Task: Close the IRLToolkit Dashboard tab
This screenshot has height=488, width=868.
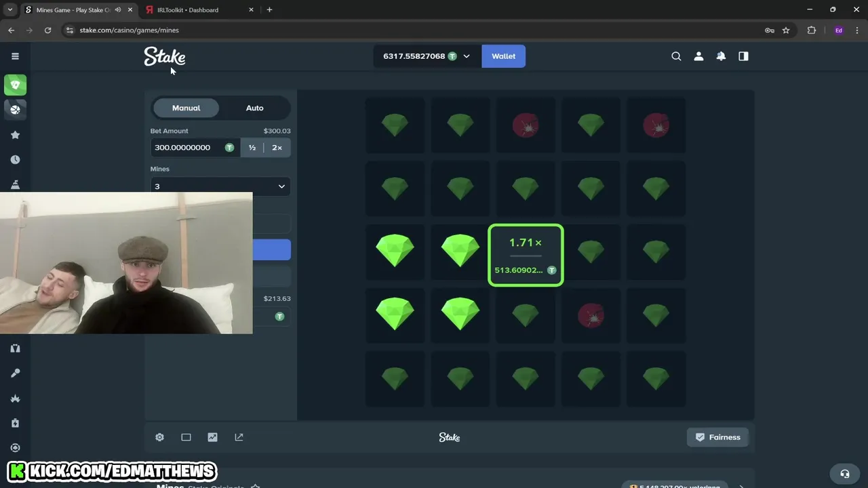Action: click(251, 9)
